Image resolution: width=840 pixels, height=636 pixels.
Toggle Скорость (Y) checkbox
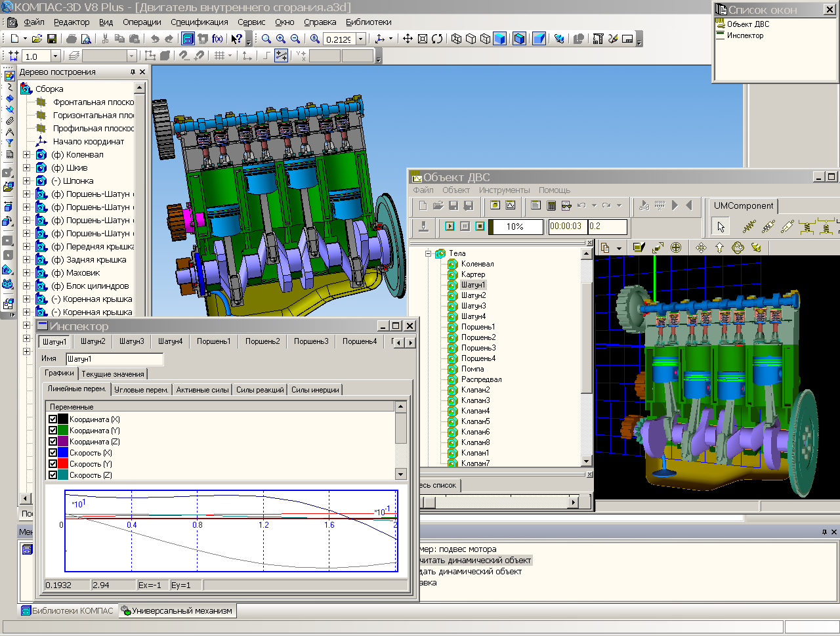53,464
